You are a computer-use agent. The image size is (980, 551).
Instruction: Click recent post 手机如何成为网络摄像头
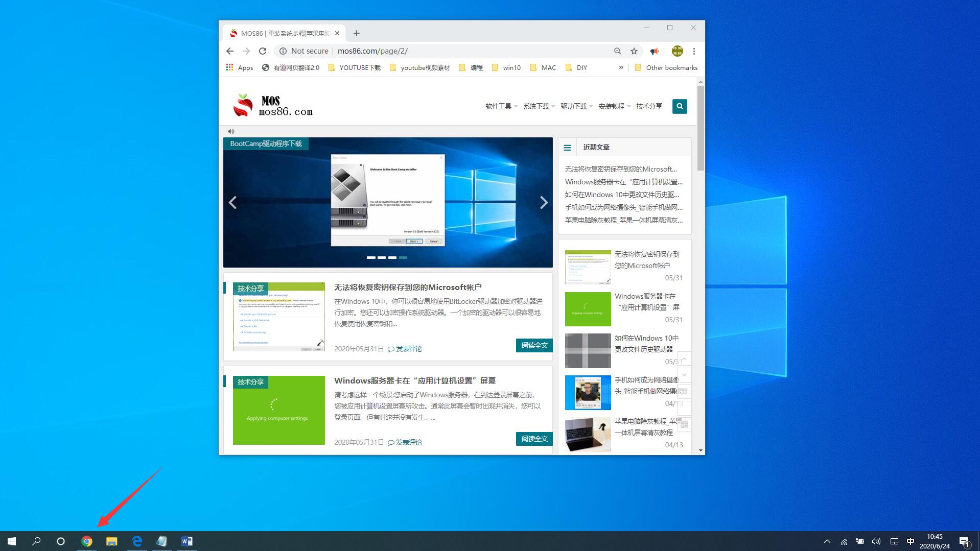[623, 207]
